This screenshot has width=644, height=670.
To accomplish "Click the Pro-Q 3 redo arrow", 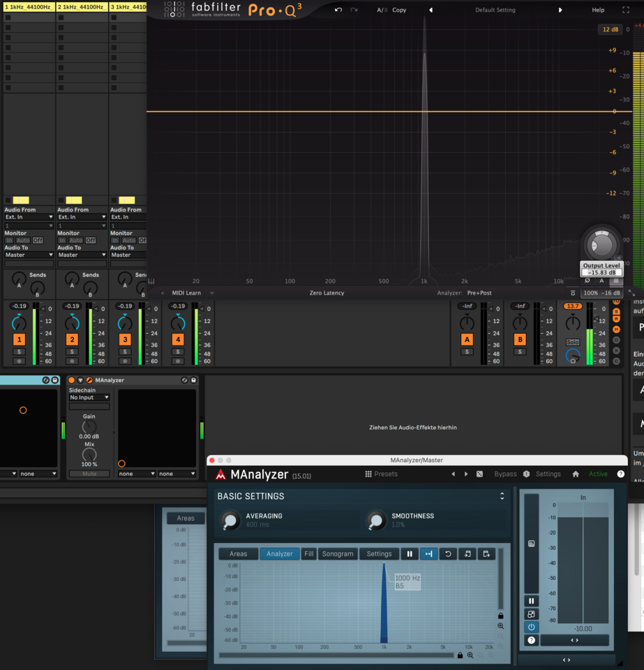I will pos(354,10).
